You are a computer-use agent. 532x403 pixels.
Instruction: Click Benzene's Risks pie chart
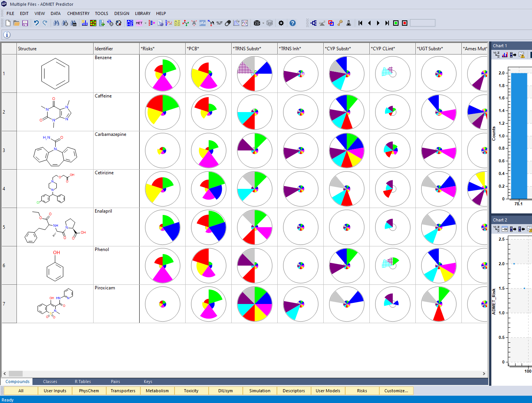tap(163, 74)
